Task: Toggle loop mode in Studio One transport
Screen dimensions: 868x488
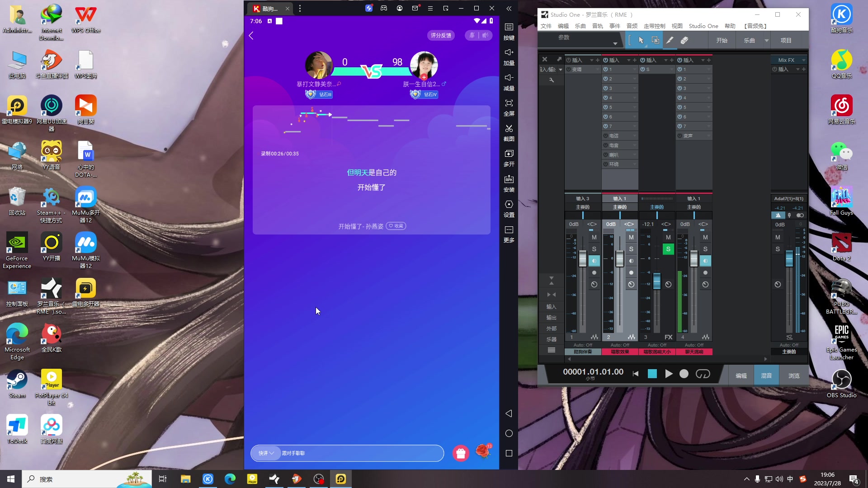Action: [x=703, y=374]
